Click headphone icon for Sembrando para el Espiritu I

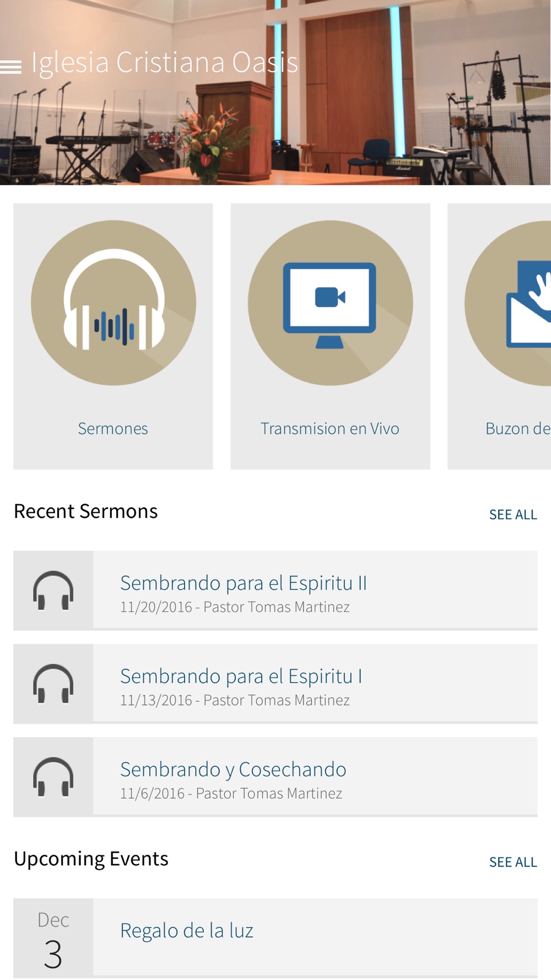point(53,683)
